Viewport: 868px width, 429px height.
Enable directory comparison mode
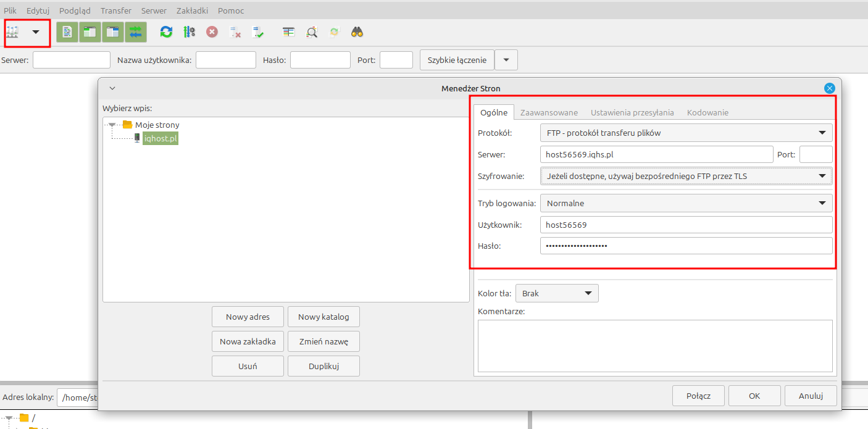click(288, 31)
